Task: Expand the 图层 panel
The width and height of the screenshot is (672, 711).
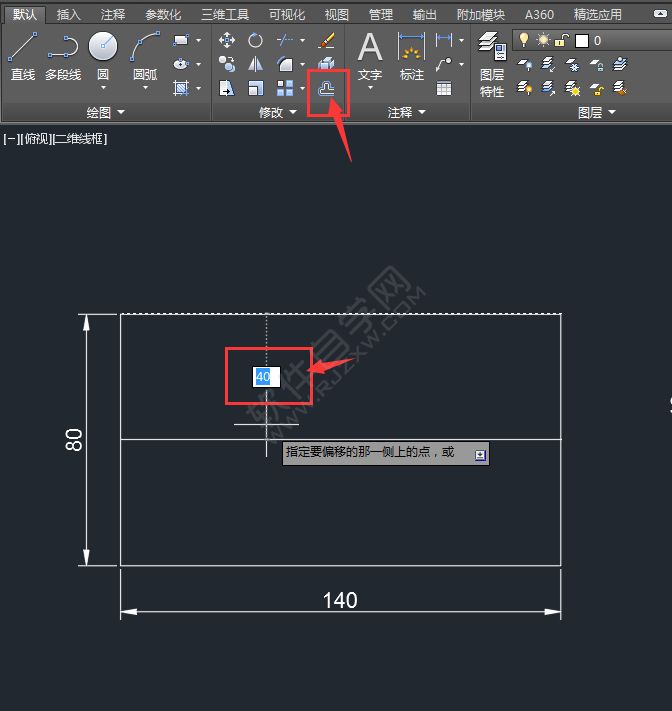Action: click(597, 112)
